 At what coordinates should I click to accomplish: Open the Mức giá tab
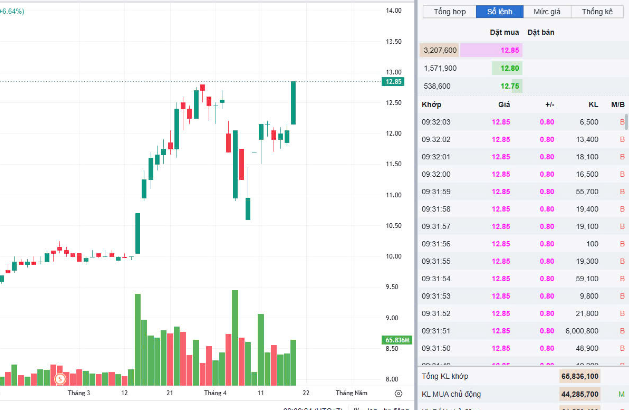pos(547,12)
